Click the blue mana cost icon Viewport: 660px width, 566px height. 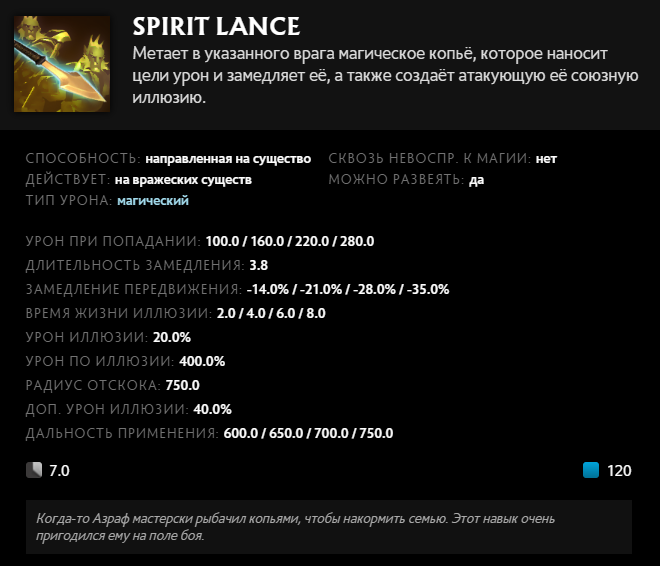tap(591, 470)
